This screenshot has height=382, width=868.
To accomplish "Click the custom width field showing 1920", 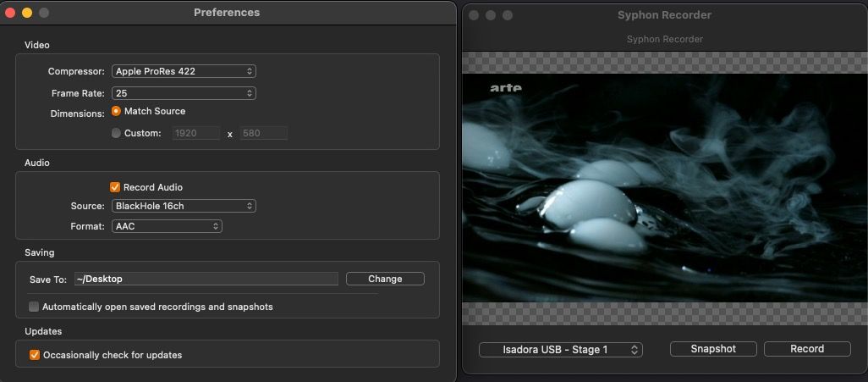I will [x=196, y=133].
